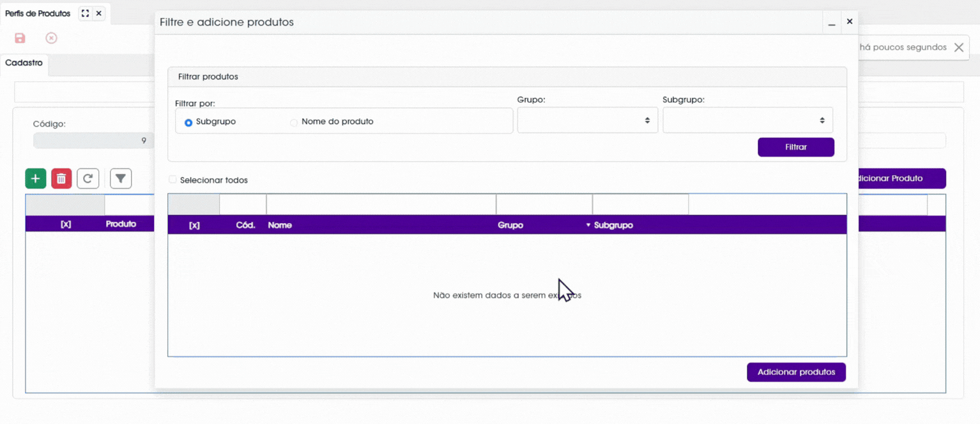Click the funnel filter button
Screen dimensions: 980x424
tap(121, 178)
